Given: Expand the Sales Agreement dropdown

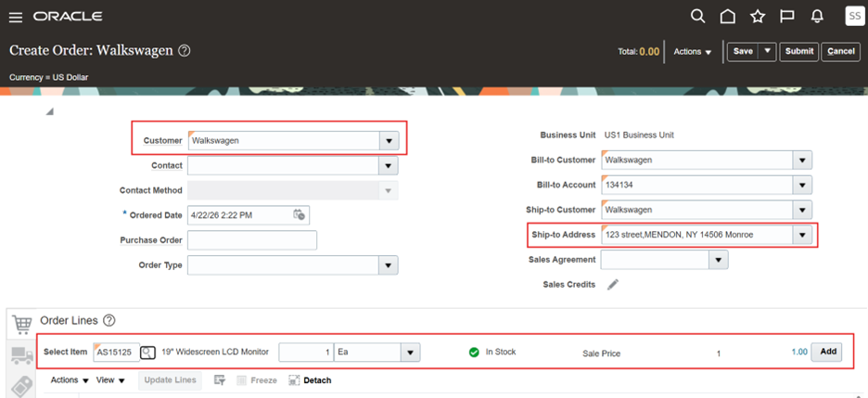Looking at the screenshot, I should pyautogui.click(x=719, y=260).
